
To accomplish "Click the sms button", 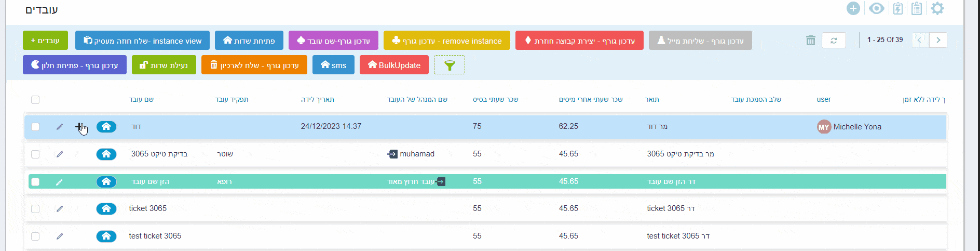I will coord(333,65).
